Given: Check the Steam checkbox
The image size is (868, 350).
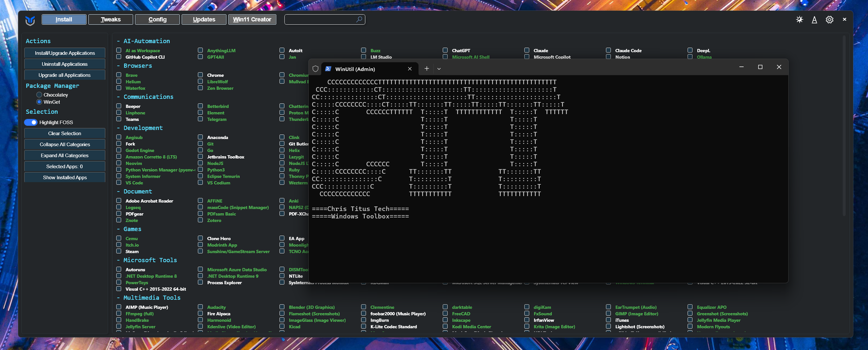Looking at the screenshot, I should [119, 251].
